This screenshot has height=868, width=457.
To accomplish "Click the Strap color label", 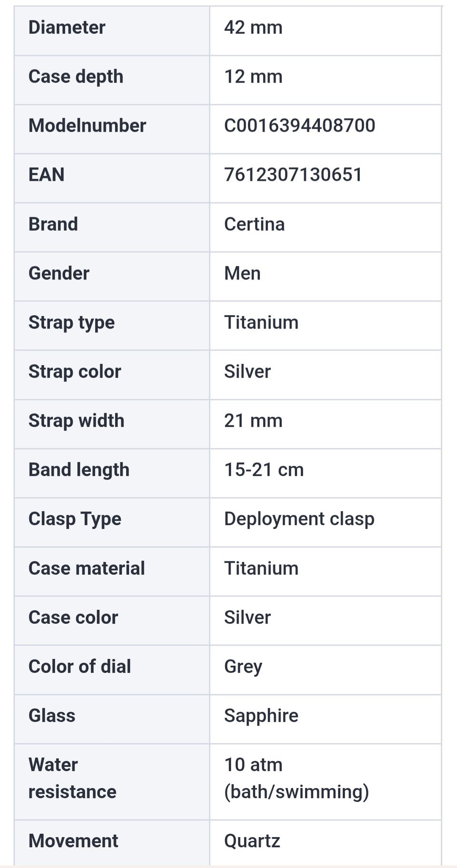I will (75, 371).
